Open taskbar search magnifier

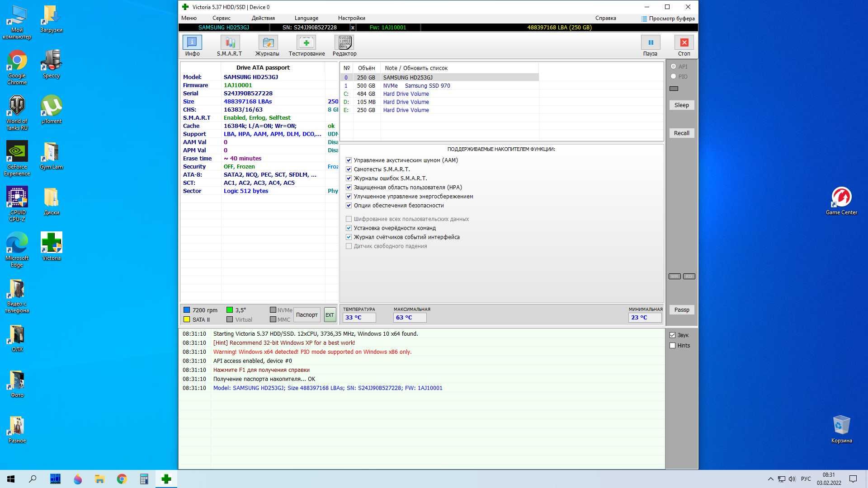click(x=33, y=479)
